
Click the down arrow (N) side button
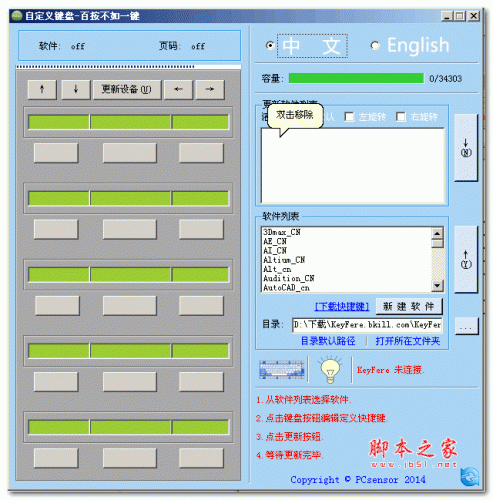(x=466, y=148)
